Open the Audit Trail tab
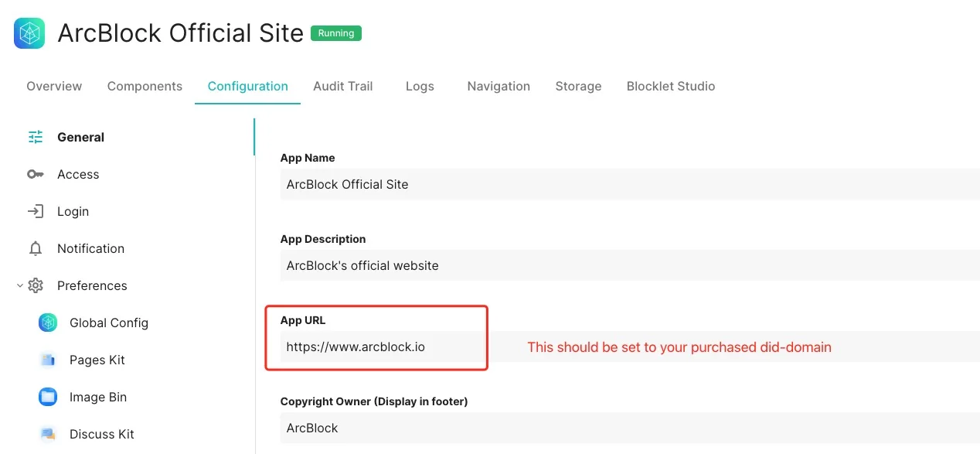 [x=342, y=86]
